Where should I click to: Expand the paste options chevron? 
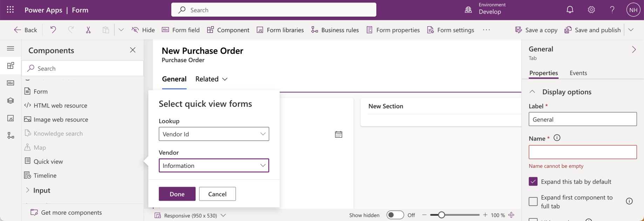(x=121, y=30)
